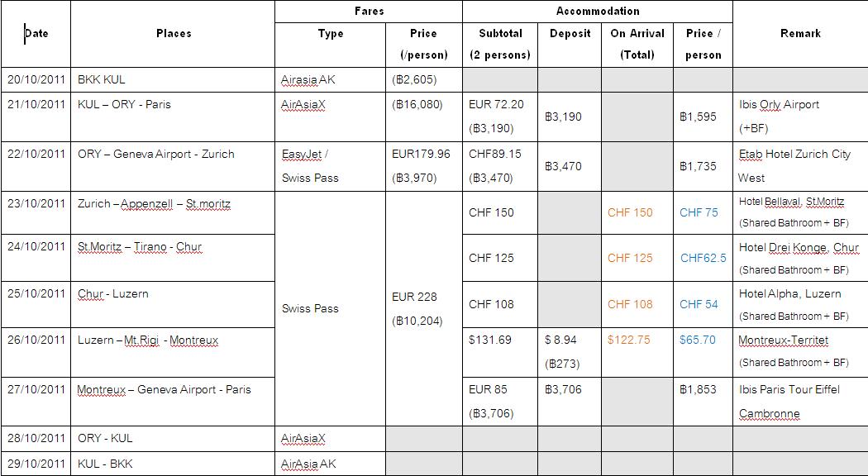Click the 28/10/2011 date cell
Screen dimensions: 868x476
pyautogui.click(x=36, y=438)
